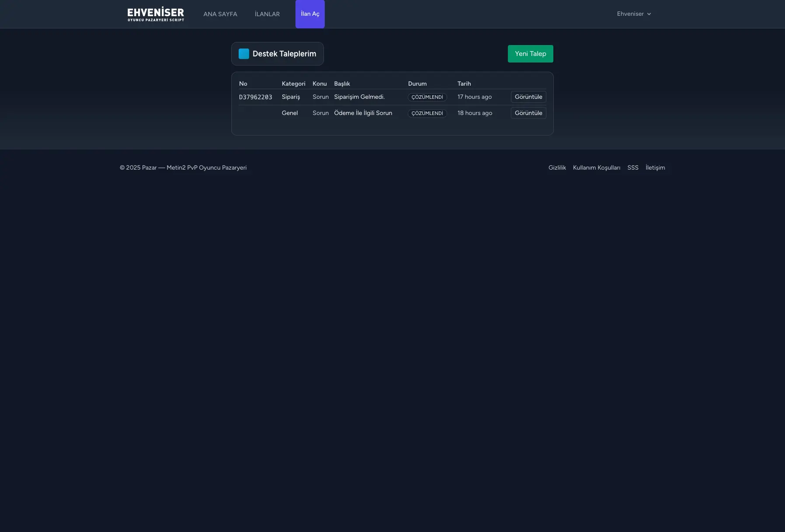785x532 pixels.
Task: Create a new ticket with Yeni Talep
Action: coord(530,54)
